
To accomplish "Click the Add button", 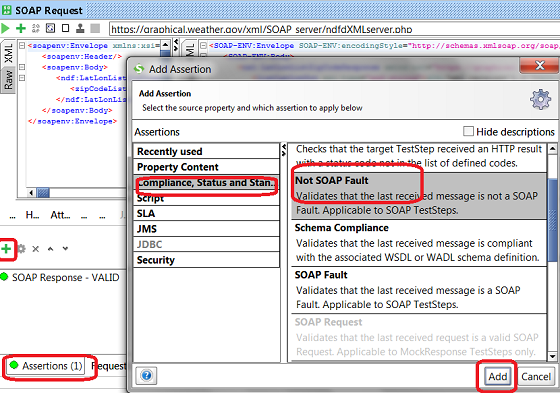I will (x=498, y=376).
